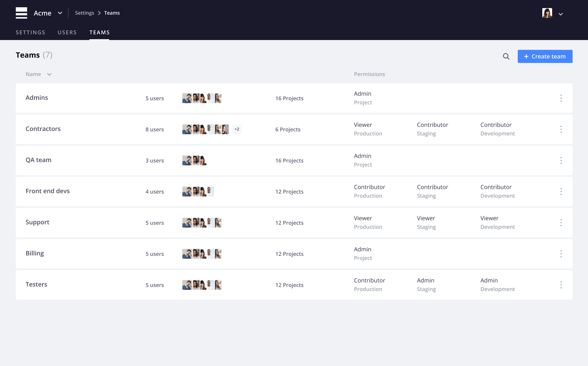Open the three-dot menu for Front end devs
The image size is (588, 366).
(561, 191)
